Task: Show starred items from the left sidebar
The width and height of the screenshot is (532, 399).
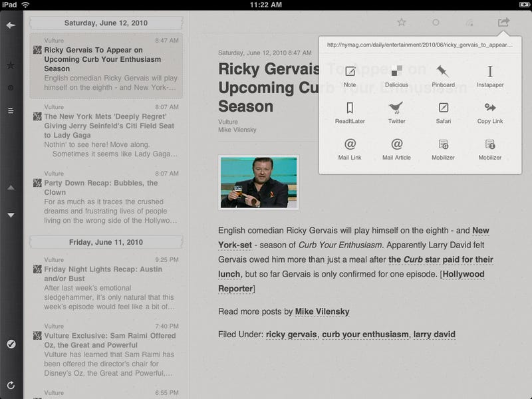Action: pyautogui.click(x=11, y=65)
